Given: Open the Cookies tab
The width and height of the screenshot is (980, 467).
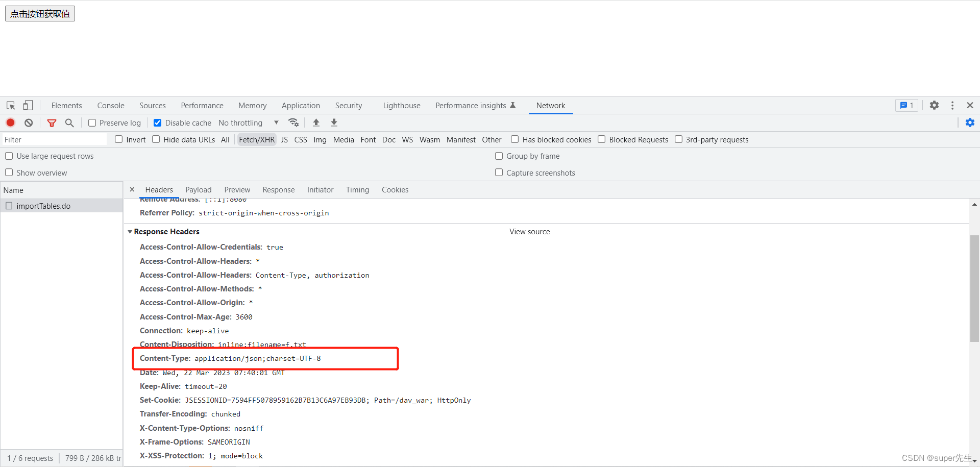Looking at the screenshot, I should [x=395, y=189].
